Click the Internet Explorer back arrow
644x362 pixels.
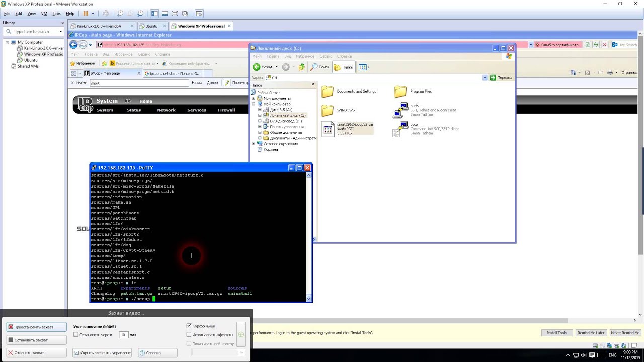pos(74,45)
